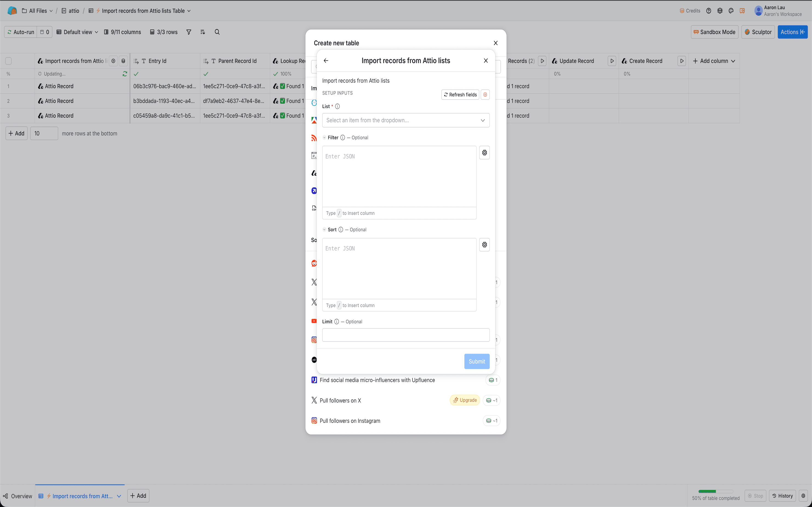Click the Limit input field
Viewport: 812px width, 507px height.
406,335
